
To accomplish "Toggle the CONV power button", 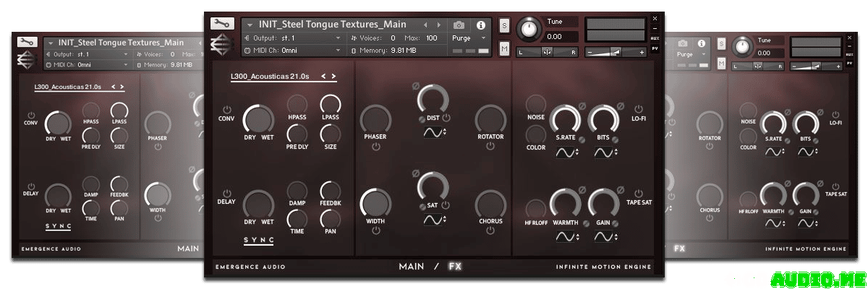I will (226, 109).
